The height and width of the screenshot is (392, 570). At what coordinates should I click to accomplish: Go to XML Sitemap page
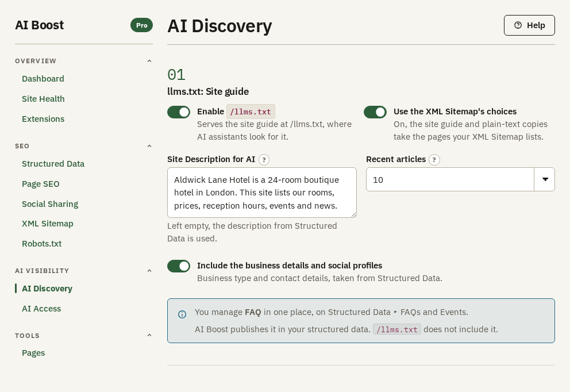coord(47,224)
